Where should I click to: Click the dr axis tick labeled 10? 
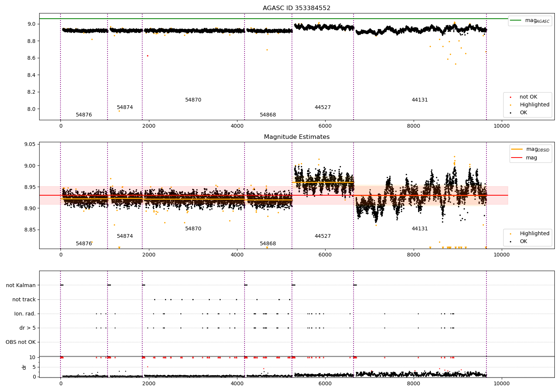pyautogui.click(x=32, y=357)
